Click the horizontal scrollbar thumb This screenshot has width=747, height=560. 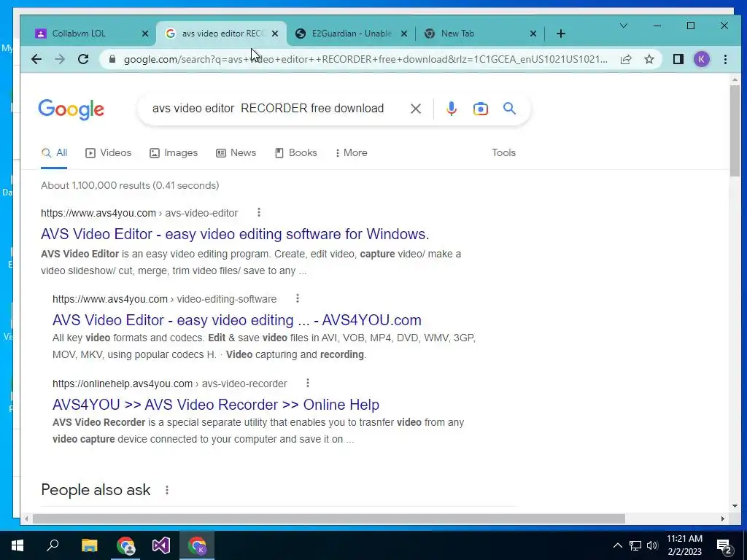(x=329, y=518)
